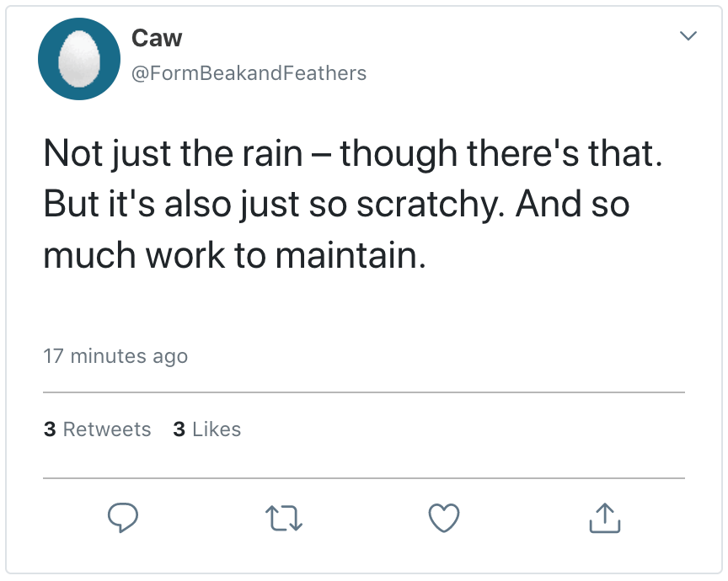Reply to Caw's tweet via speech bubble icon
The height and width of the screenshot is (581, 728).
pos(123,518)
